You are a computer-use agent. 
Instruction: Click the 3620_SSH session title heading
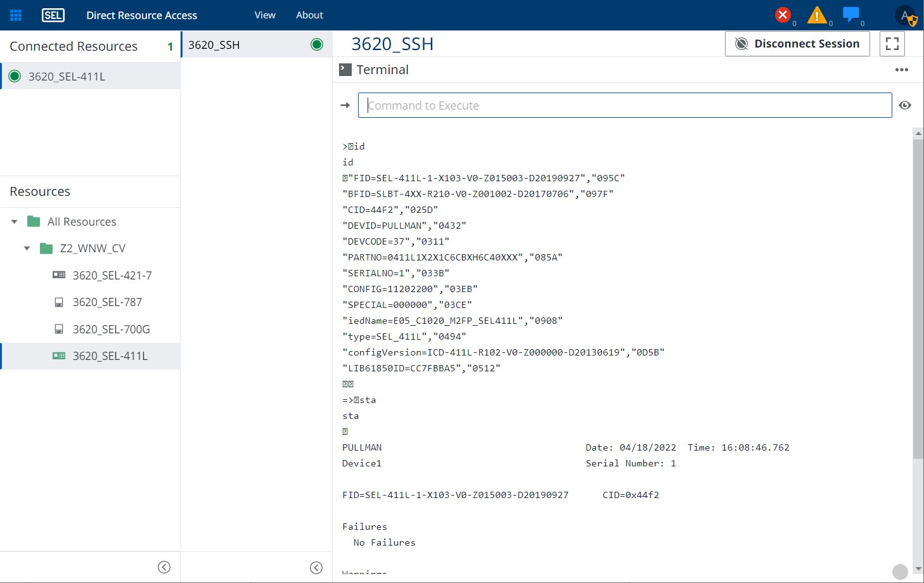pyautogui.click(x=392, y=44)
